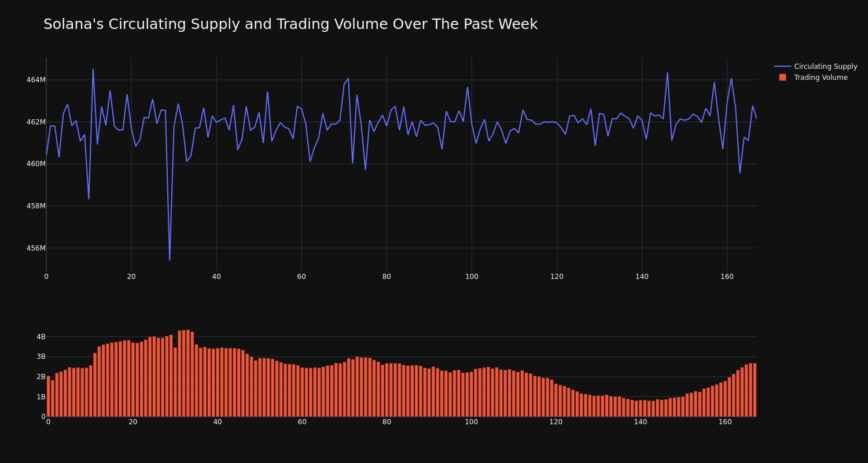
Task: Click the blue Circulating Supply legend line
Action: pyautogui.click(x=782, y=67)
